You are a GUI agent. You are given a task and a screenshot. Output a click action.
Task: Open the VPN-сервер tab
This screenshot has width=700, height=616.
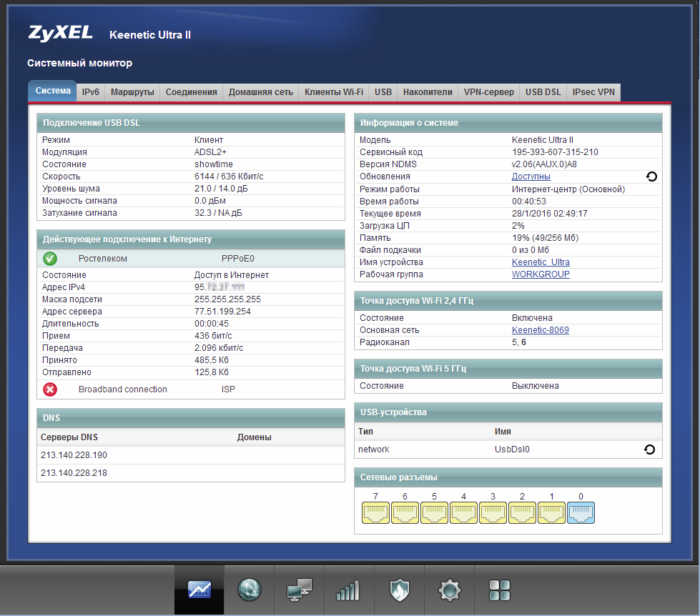[488, 92]
